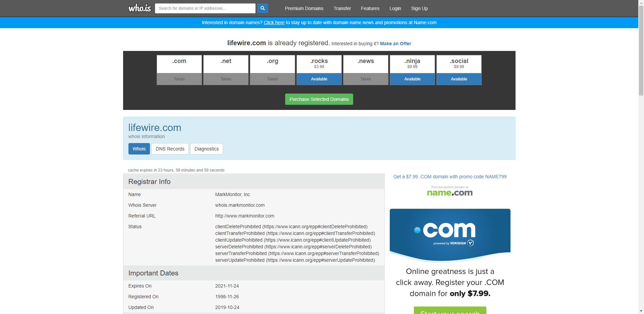Click the clientDeleteProhibited status line

(291, 227)
